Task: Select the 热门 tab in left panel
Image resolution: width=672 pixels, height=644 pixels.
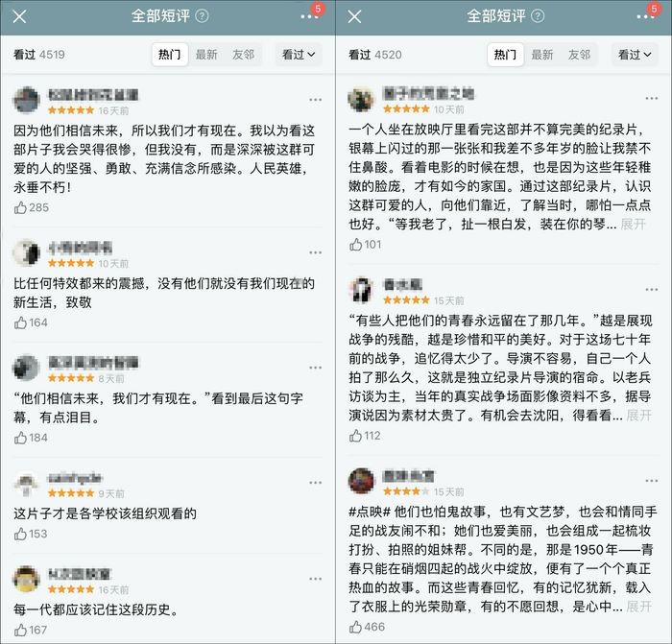Action: click(x=170, y=55)
